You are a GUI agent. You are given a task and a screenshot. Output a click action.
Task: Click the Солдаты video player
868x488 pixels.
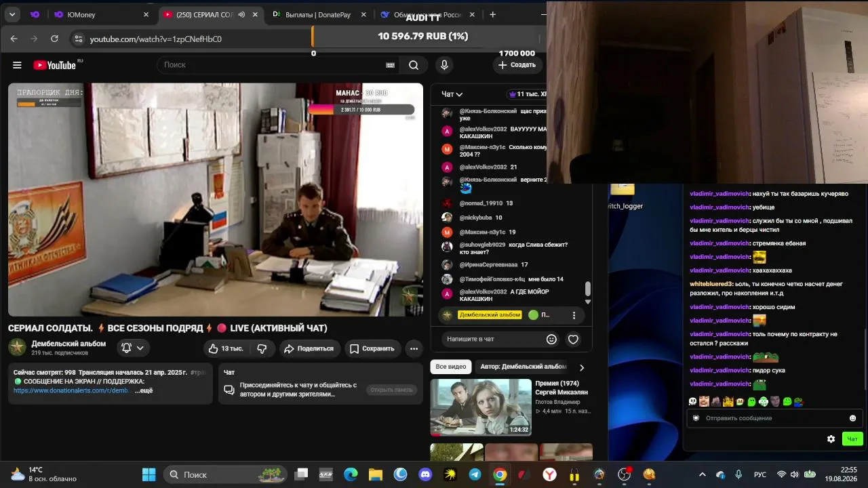coord(216,200)
